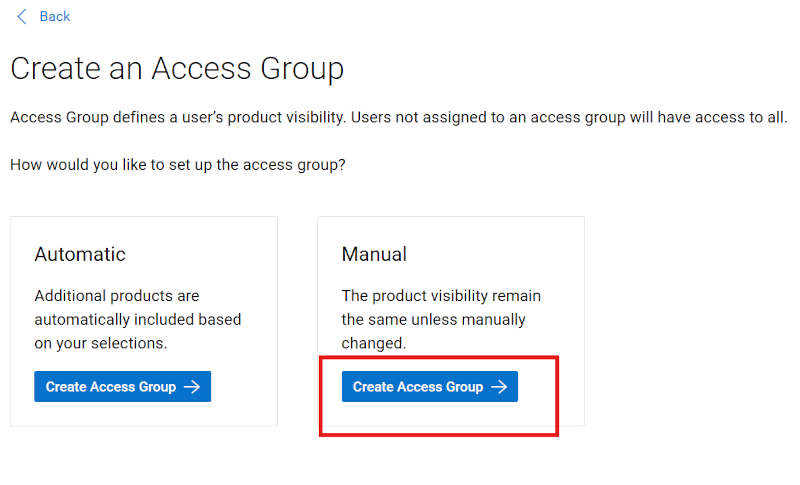Click the back chevron arrow icon
800x485 pixels.
[22, 16]
